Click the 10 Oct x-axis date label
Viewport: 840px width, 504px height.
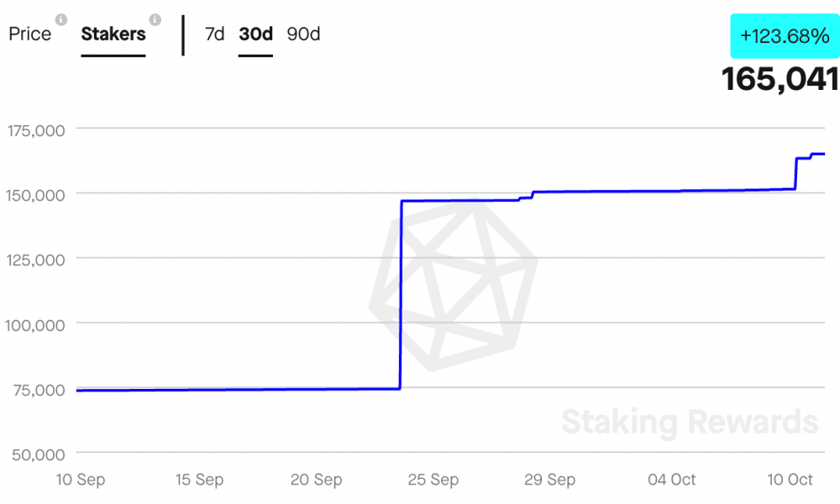pos(790,480)
